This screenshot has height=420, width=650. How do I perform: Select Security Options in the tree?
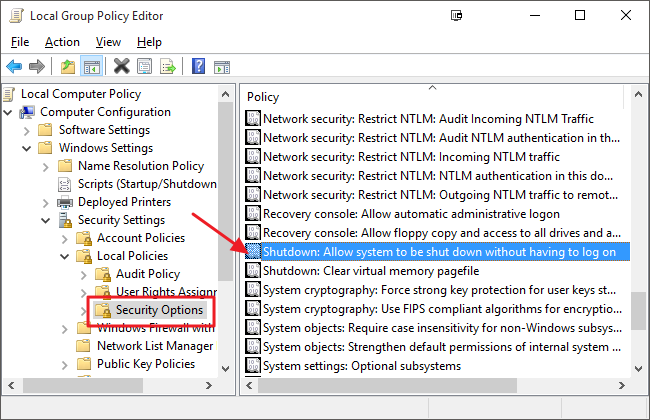tap(159, 311)
